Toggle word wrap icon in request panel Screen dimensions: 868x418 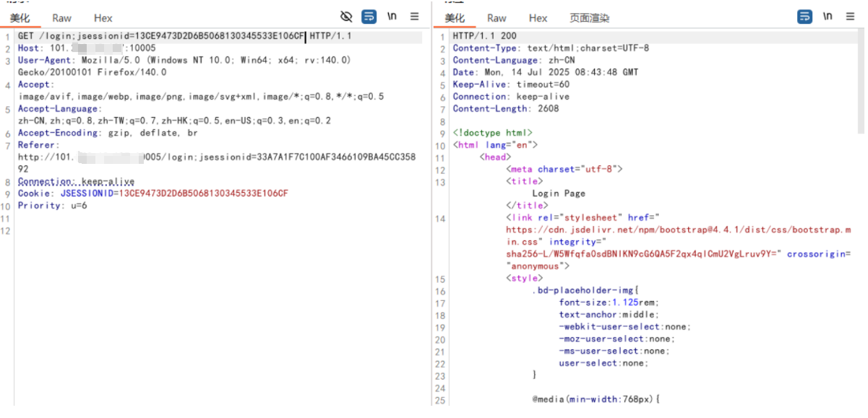(x=369, y=17)
